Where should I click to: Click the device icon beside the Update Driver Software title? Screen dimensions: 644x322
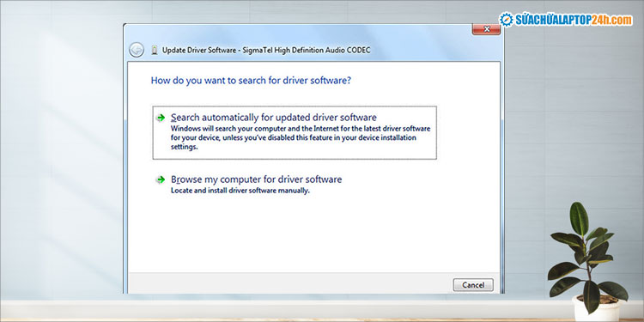(x=154, y=50)
